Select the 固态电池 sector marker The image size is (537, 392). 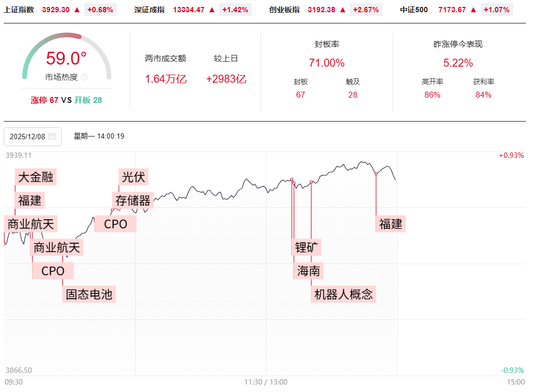[89, 294]
